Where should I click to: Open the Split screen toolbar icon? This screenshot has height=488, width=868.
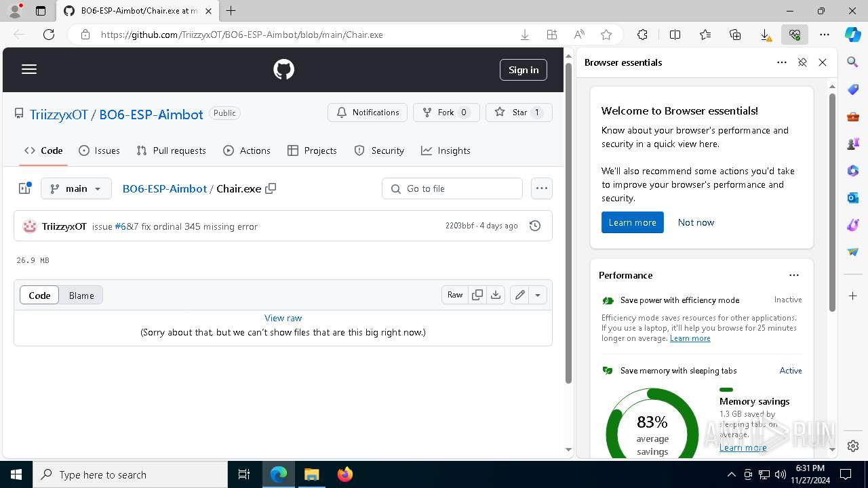click(675, 35)
